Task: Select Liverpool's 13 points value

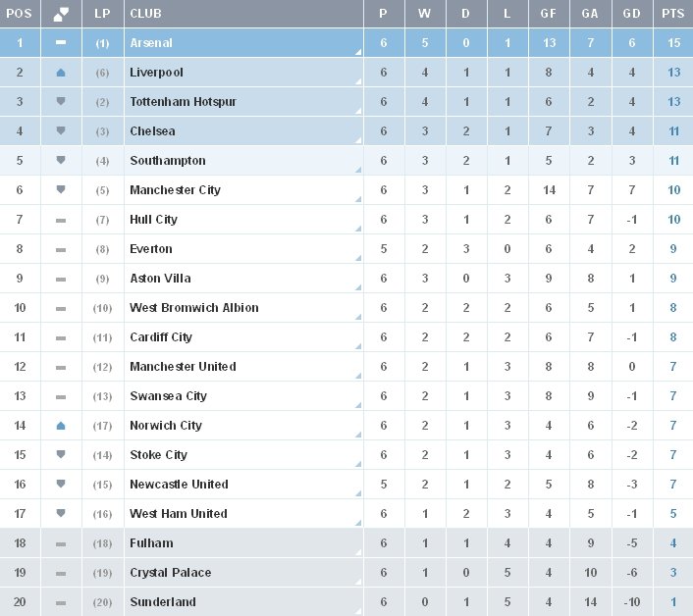Action: (674, 73)
